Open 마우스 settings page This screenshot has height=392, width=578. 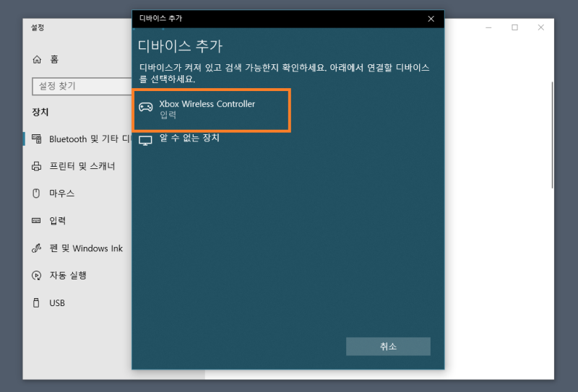click(x=62, y=193)
